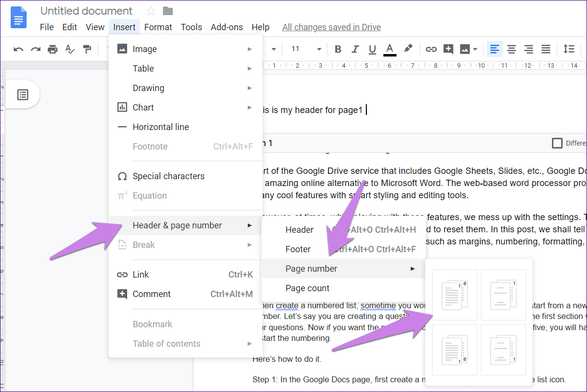Open the File menu
587x392 pixels.
[x=47, y=27]
